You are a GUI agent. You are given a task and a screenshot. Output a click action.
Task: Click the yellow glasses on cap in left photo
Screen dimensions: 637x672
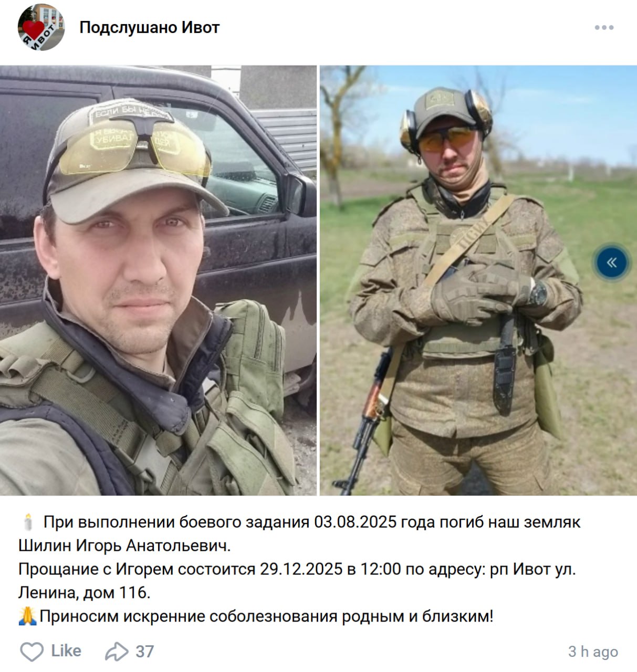(x=134, y=143)
